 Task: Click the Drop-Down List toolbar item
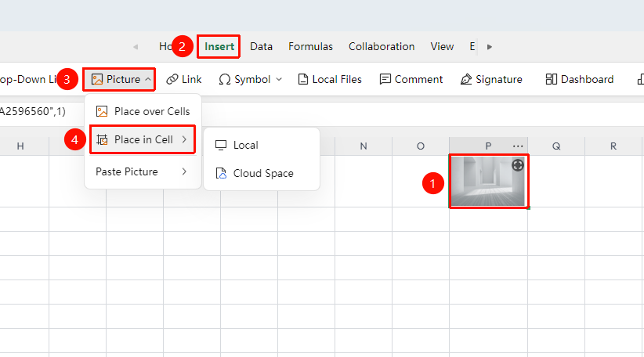(27, 79)
